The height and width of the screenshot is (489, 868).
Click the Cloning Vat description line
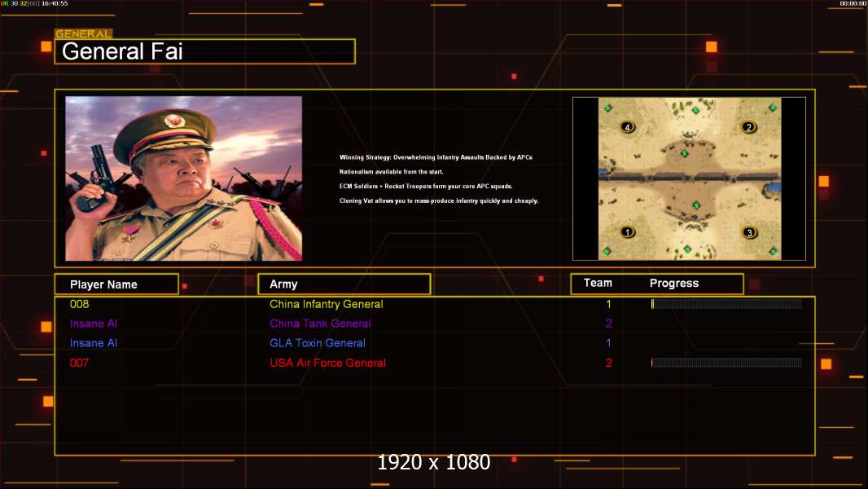tap(438, 200)
